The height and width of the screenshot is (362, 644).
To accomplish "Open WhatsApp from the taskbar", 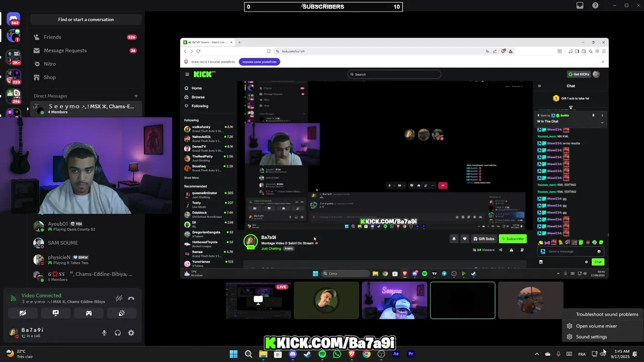I will coord(337,354).
